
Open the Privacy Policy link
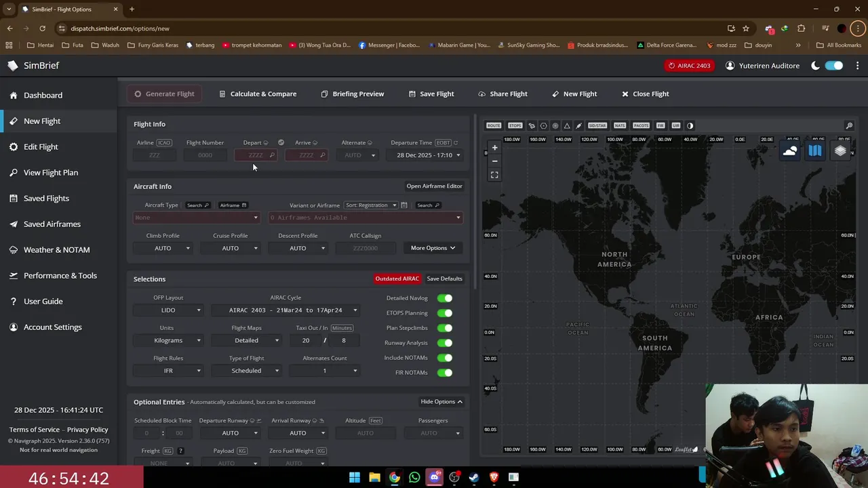pos(87,430)
